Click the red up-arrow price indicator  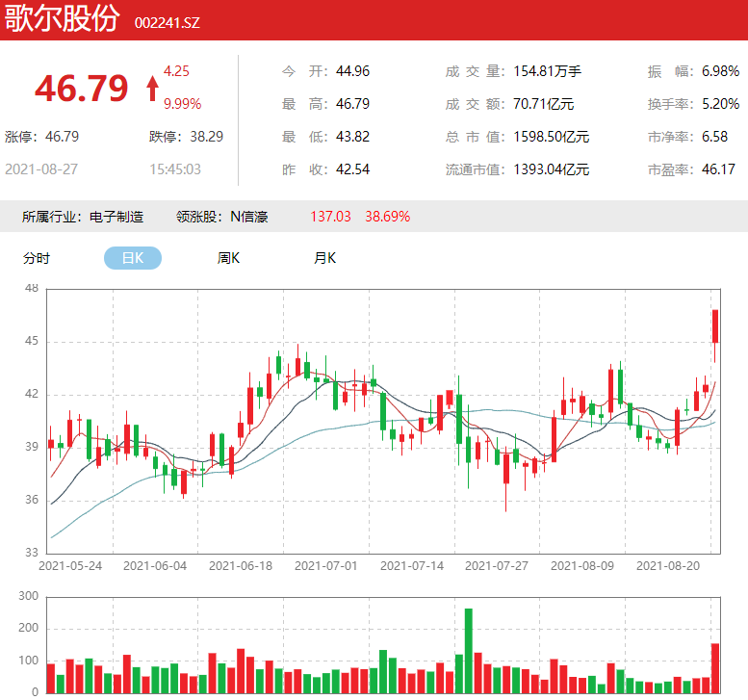tap(153, 89)
